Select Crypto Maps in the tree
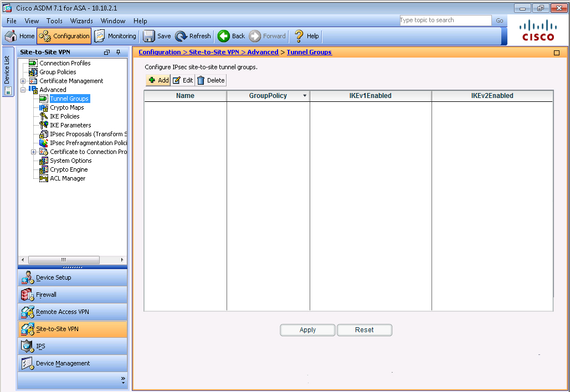The image size is (570, 392). [x=66, y=107]
